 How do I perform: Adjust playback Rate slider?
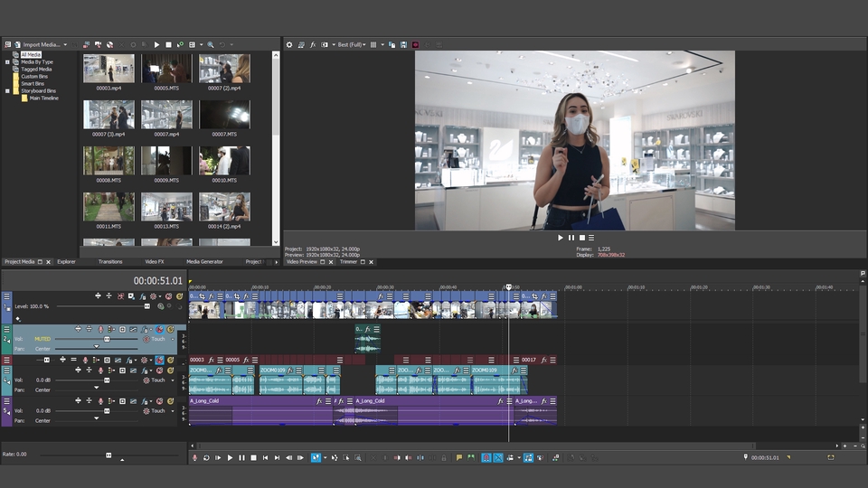pyautogui.click(x=108, y=455)
